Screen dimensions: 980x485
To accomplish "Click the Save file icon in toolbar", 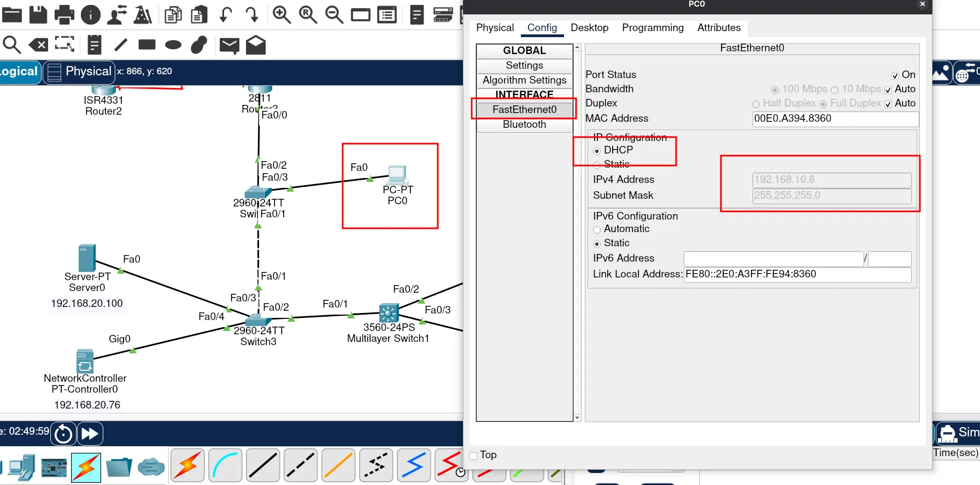I will (38, 15).
